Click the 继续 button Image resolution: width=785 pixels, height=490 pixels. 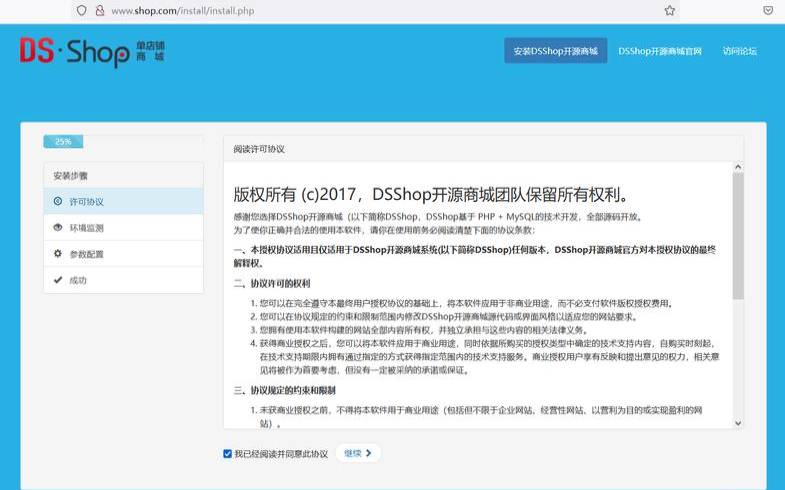pos(358,453)
